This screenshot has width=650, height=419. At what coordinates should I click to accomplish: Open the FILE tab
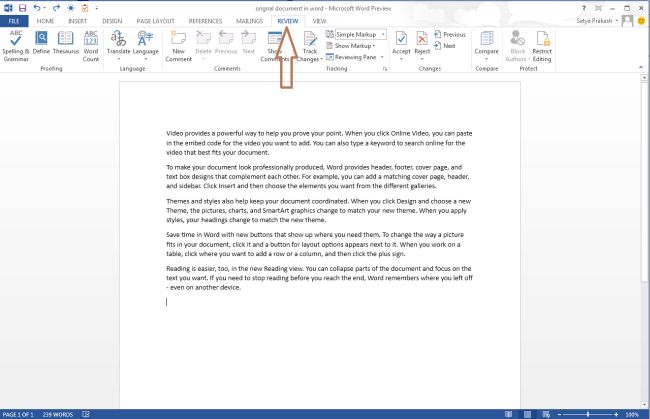coord(14,21)
